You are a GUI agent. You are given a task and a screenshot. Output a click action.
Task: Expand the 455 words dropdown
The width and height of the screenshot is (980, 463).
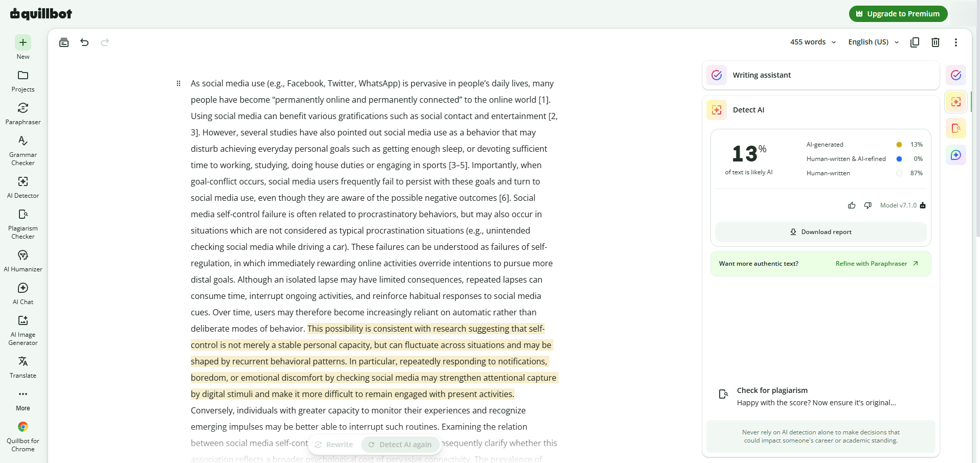click(x=813, y=42)
